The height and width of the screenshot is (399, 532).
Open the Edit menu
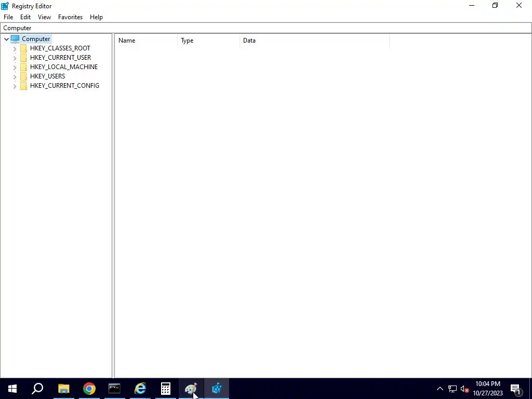[x=25, y=17]
